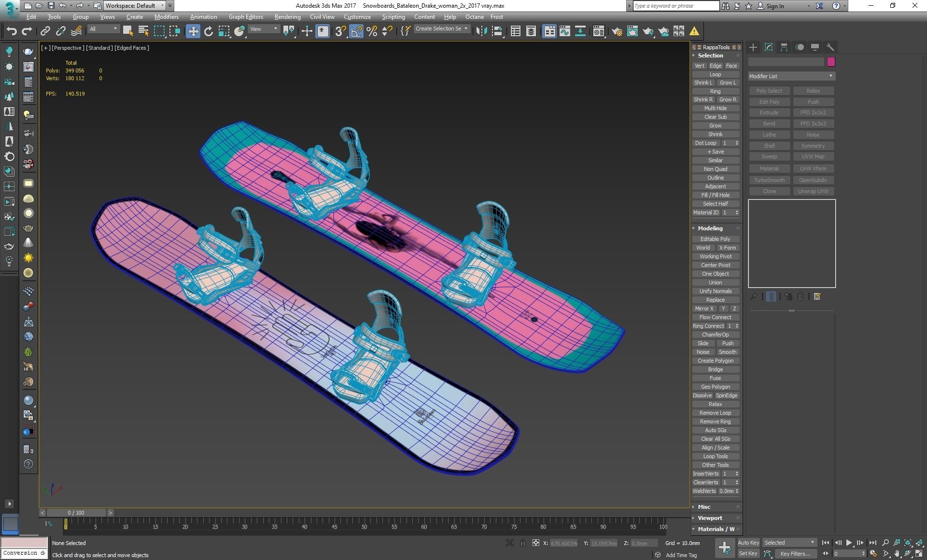Viewport: 927px width, 560px height.
Task: Toggle pin stack icon in modifier panel
Action: (754, 296)
